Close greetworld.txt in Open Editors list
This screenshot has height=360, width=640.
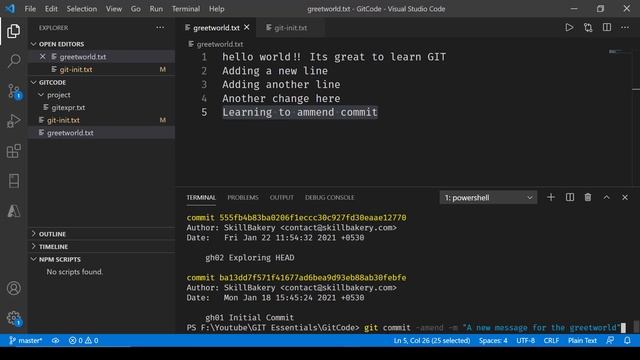click(x=42, y=57)
